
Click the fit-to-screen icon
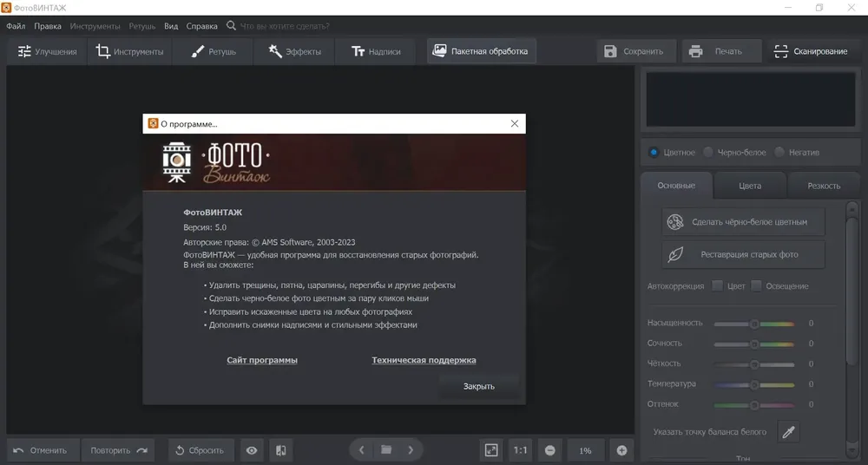(x=491, y=450)
